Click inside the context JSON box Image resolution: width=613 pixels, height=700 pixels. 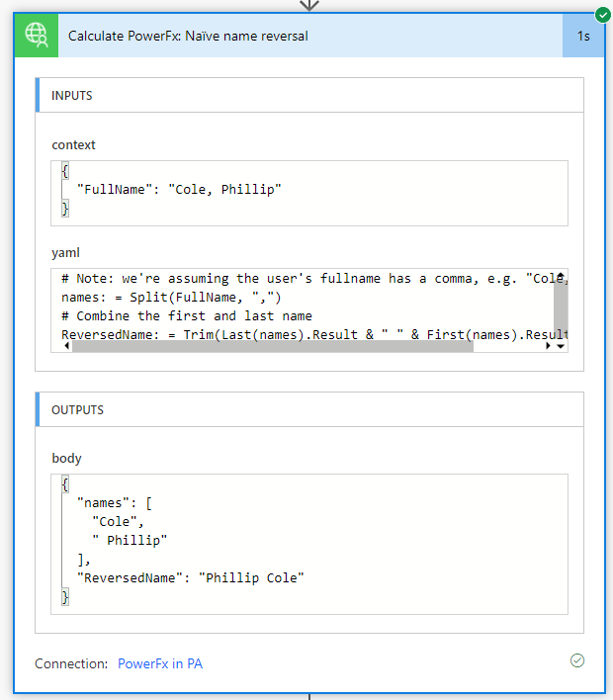coord(309,193)
